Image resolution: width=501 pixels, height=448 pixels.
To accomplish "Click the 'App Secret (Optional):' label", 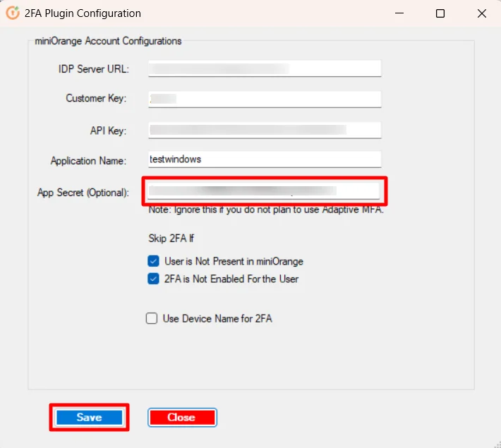I will point(83,193).
